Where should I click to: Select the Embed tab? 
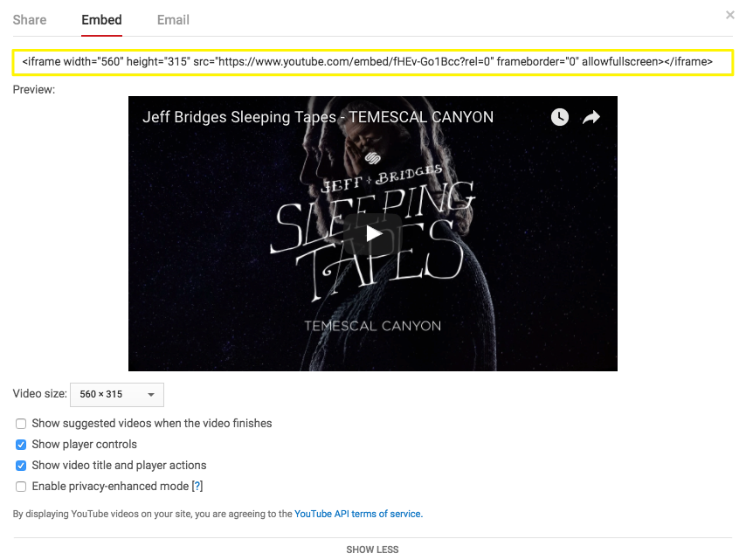click(x=101, y=20)
